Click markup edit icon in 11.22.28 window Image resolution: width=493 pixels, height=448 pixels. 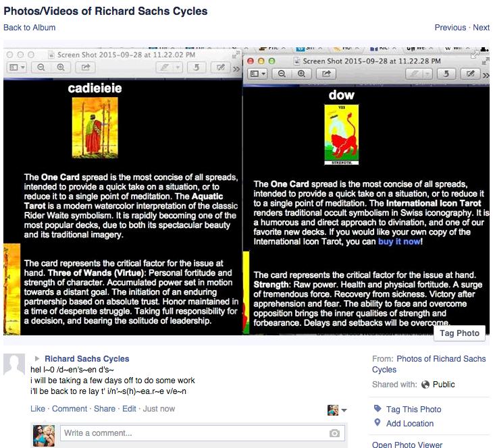[470, 74]
